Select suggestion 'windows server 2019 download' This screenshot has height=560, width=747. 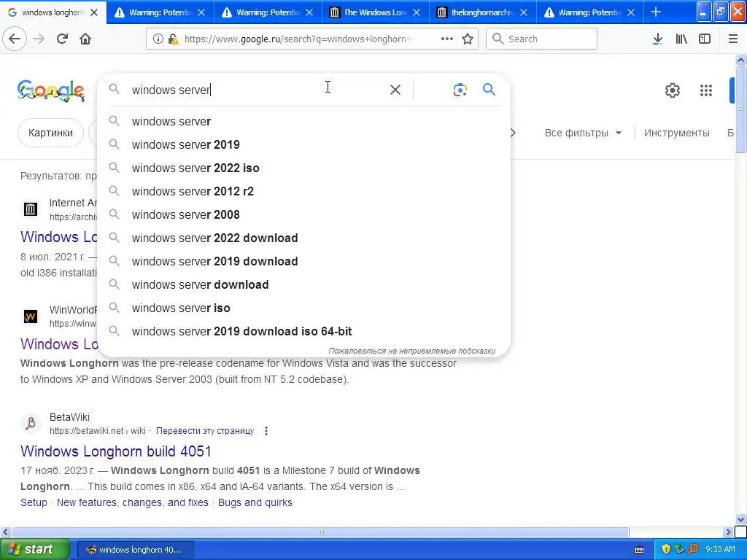[303, 262]
